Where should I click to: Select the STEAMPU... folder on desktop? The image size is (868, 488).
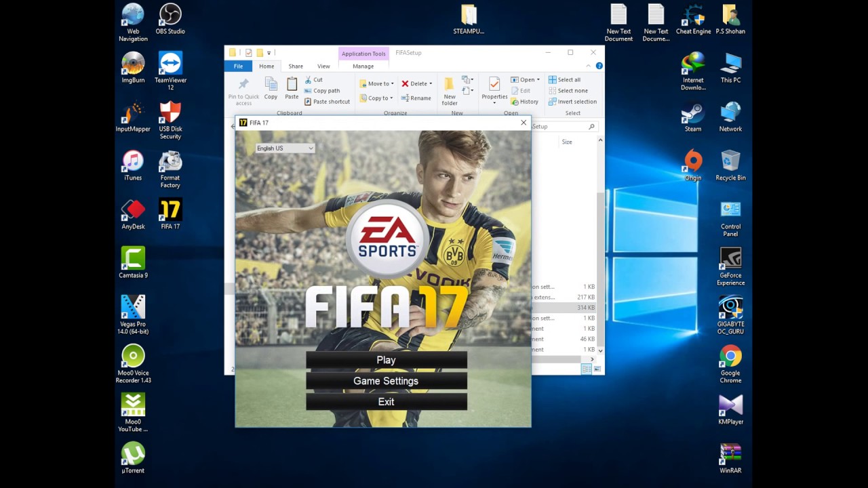pyautogui.click(x=469, y=19)
